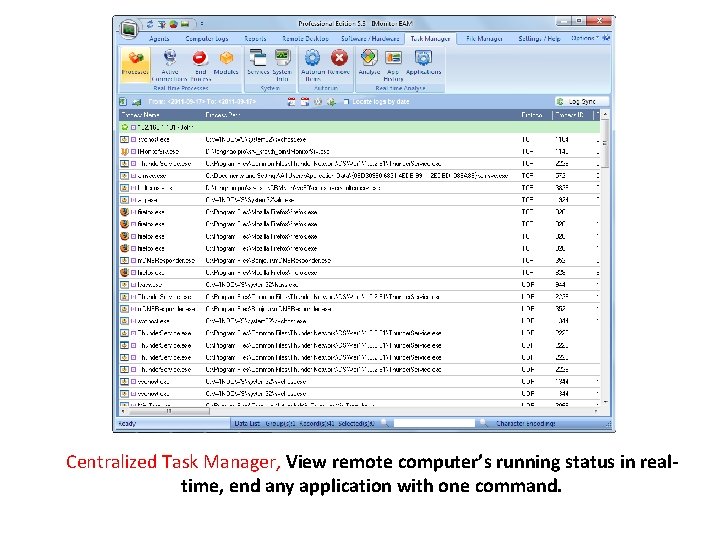Open Active Connections view

click(x=169, y=66)
